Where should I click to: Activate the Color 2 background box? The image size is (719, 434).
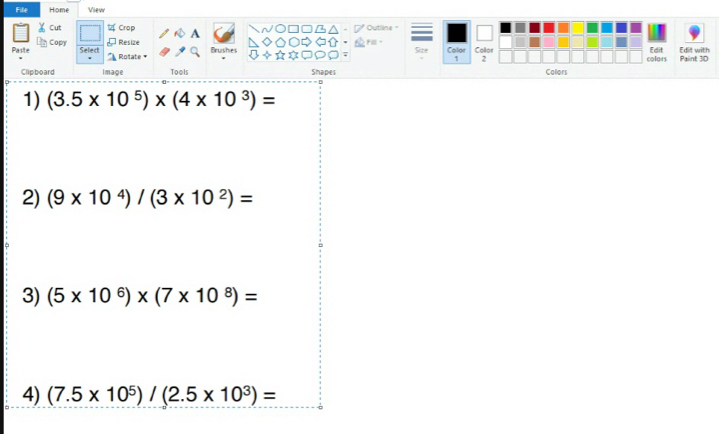(x=484, y=40)
